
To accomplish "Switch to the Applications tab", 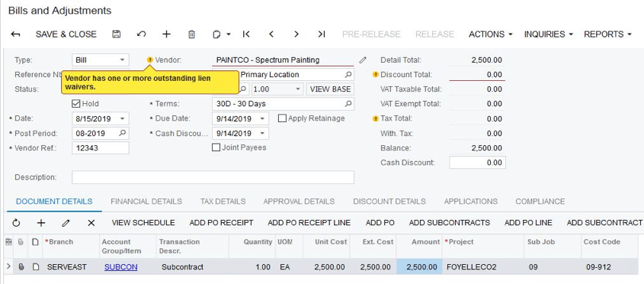I will (471, 202).
